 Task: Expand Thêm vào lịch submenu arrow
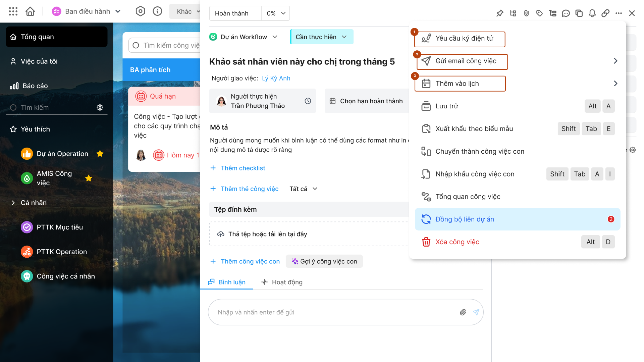[x=615, y=84]
